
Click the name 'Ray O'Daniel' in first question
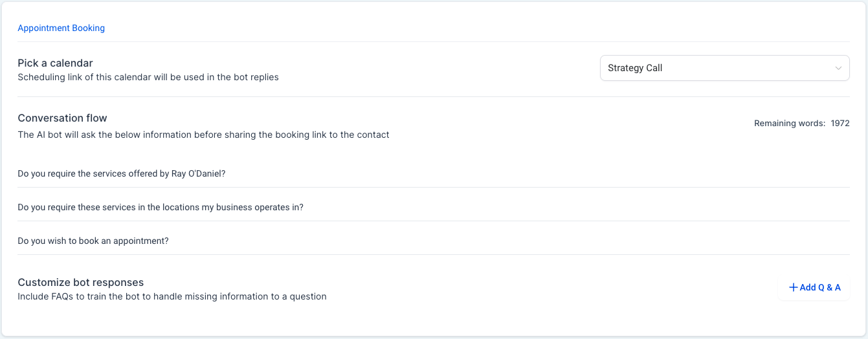click(x=196, y=173)
